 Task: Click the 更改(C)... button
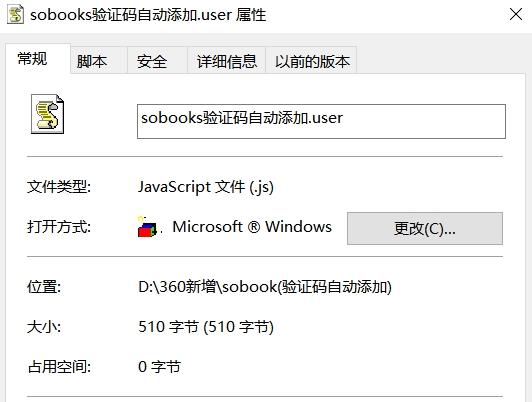pyautogui.click(x=425, y=228)
